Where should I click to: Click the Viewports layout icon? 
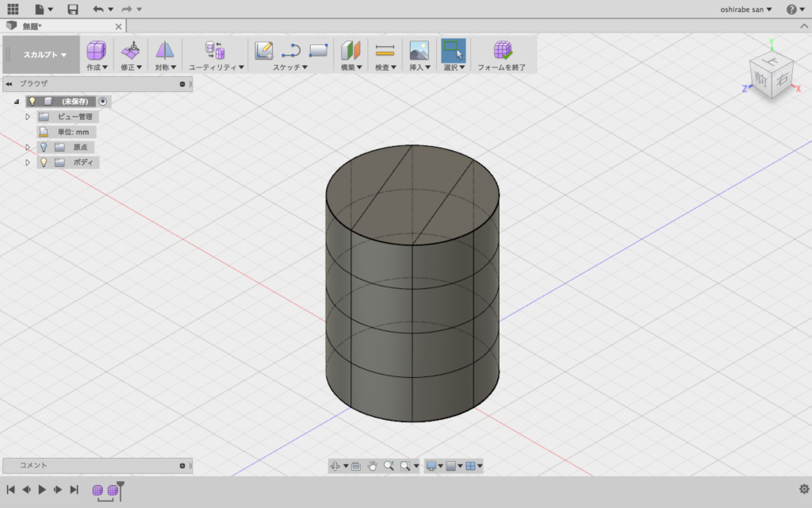click(x=470, y=466)
